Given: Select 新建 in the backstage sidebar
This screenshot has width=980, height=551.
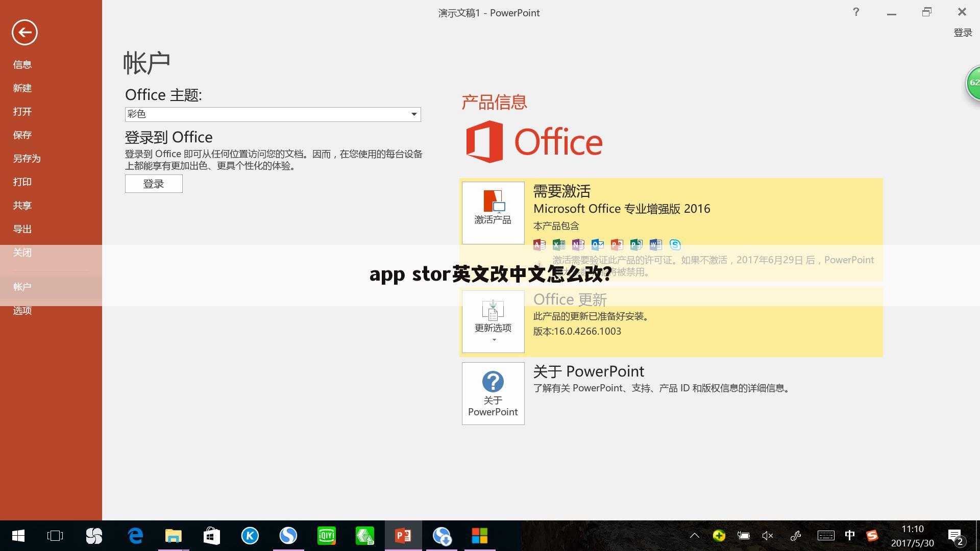Looking at the screenshot, I should 22,88.
